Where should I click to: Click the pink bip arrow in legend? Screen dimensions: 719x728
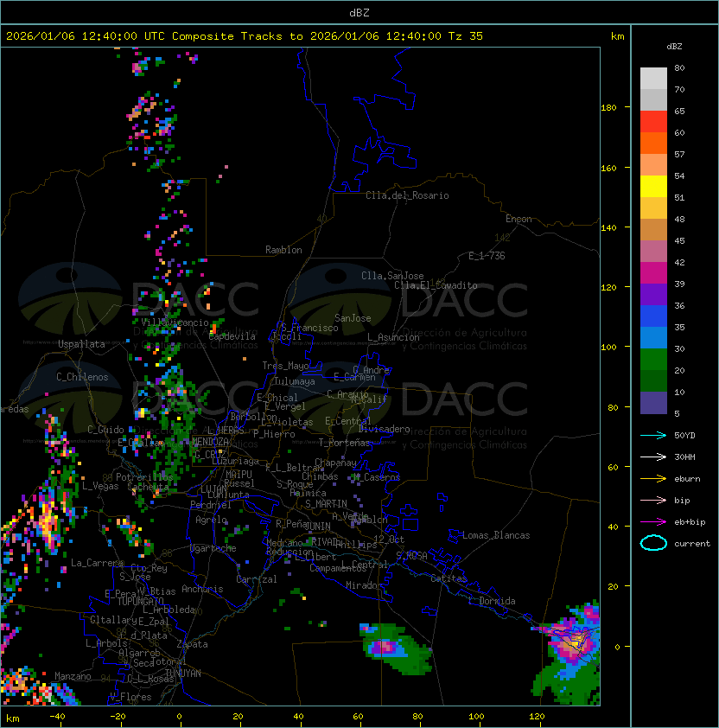[x=653, y=500]
